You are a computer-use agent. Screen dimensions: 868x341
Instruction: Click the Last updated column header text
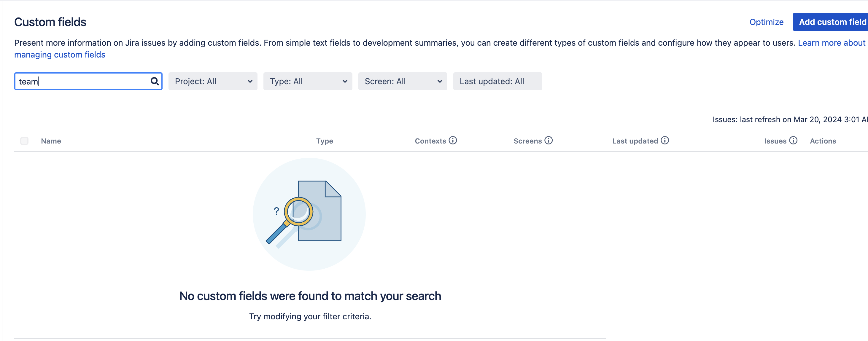point(635,141)
